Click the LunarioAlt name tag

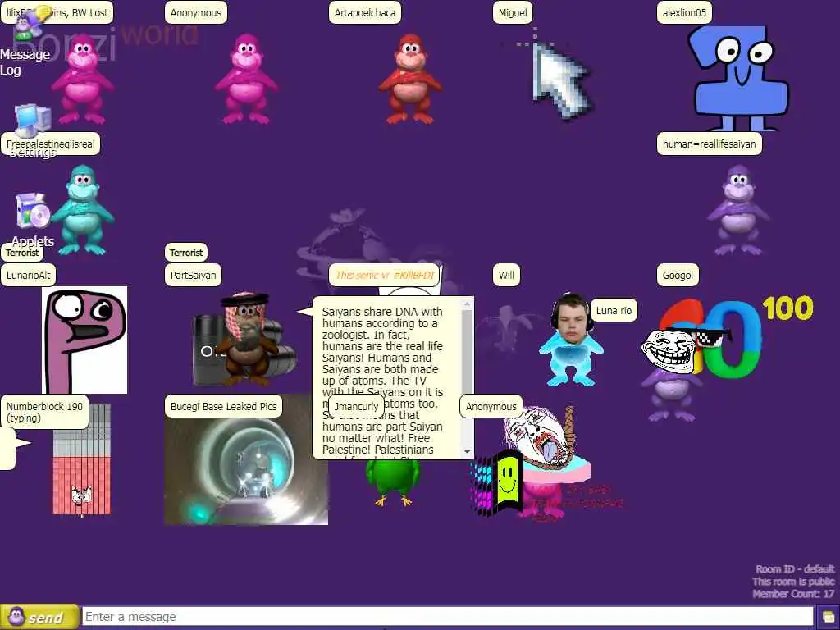tap(29, 275)
